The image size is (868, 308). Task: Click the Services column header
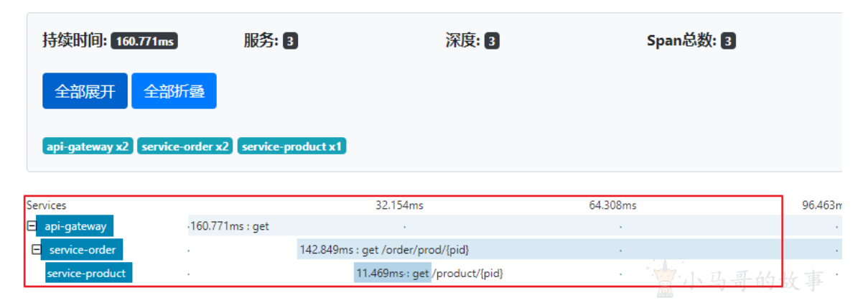click(x=46, y=205)
